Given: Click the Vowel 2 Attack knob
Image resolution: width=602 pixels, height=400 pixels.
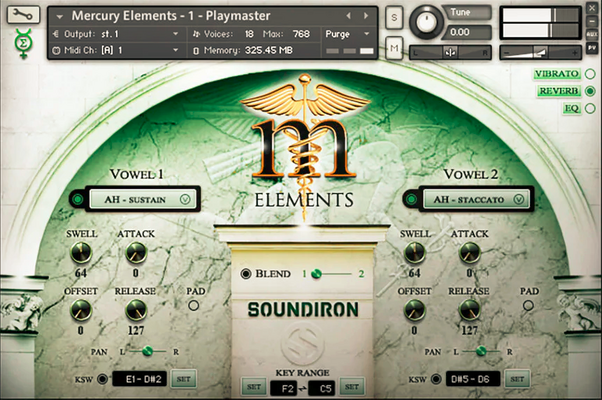Looking at the screenshot, I should point(470,253).
